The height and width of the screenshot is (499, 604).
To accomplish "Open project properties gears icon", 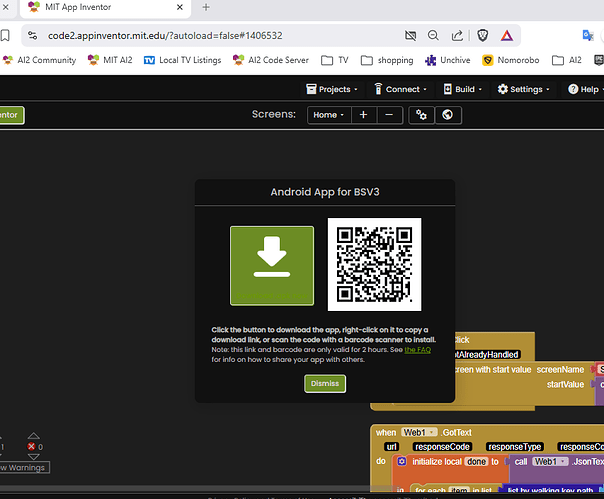I will [x=421, y=115].
